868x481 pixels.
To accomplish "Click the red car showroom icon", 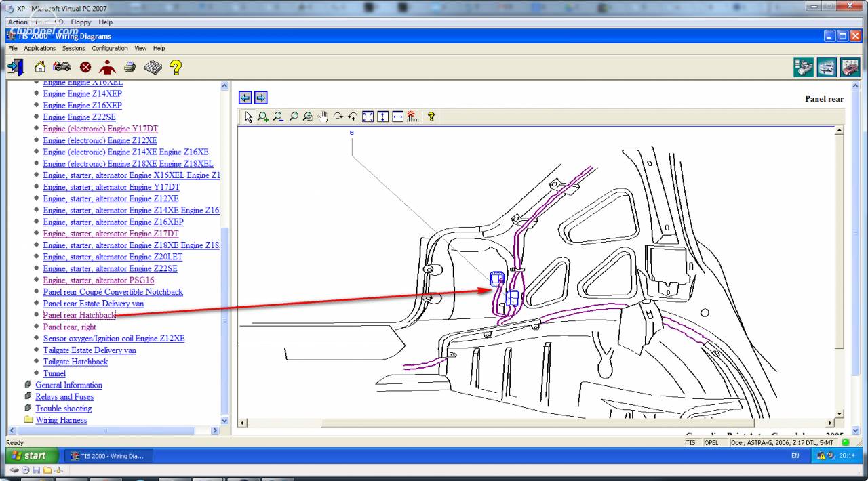I will point(850,67).
